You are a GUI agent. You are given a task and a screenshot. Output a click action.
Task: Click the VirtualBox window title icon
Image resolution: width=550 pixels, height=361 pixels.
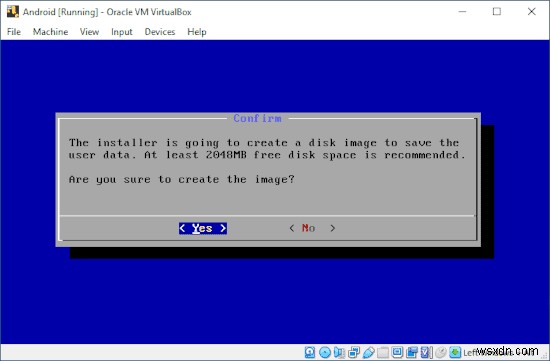(13, 12)
